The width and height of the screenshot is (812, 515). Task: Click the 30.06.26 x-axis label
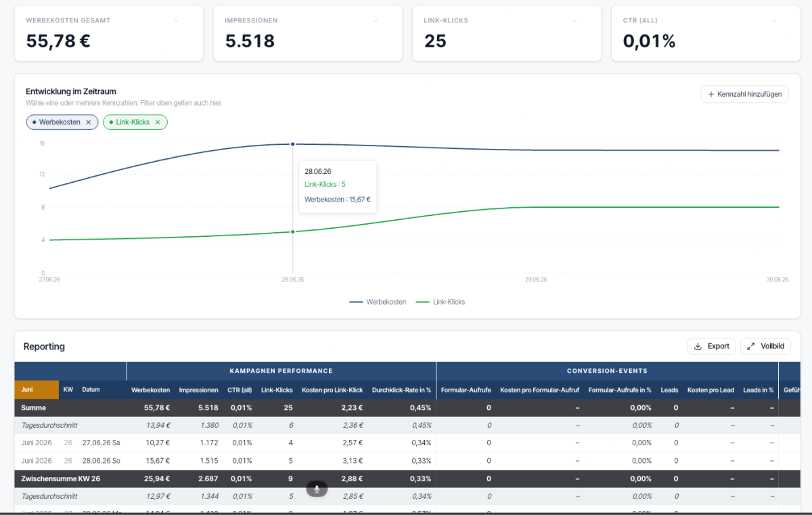tap(777, 279)
